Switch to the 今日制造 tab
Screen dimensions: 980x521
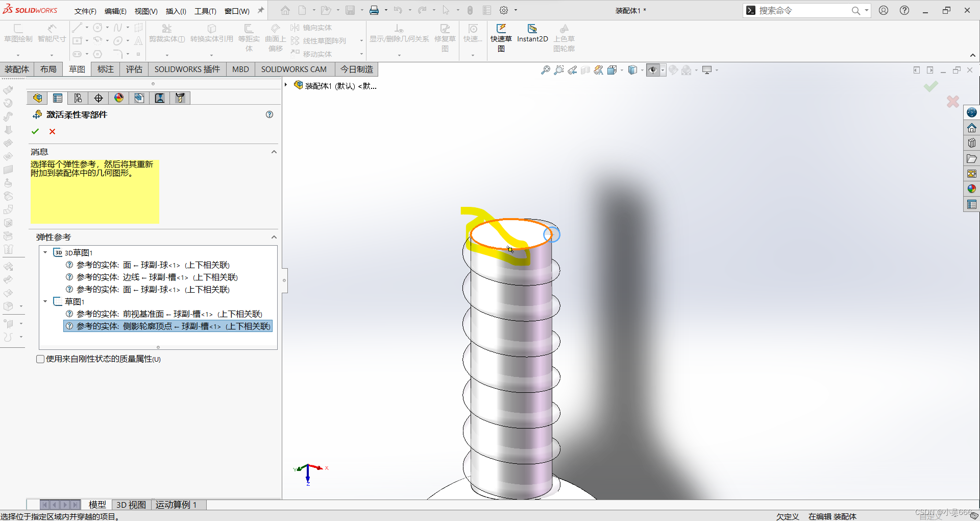pos(357,69)
